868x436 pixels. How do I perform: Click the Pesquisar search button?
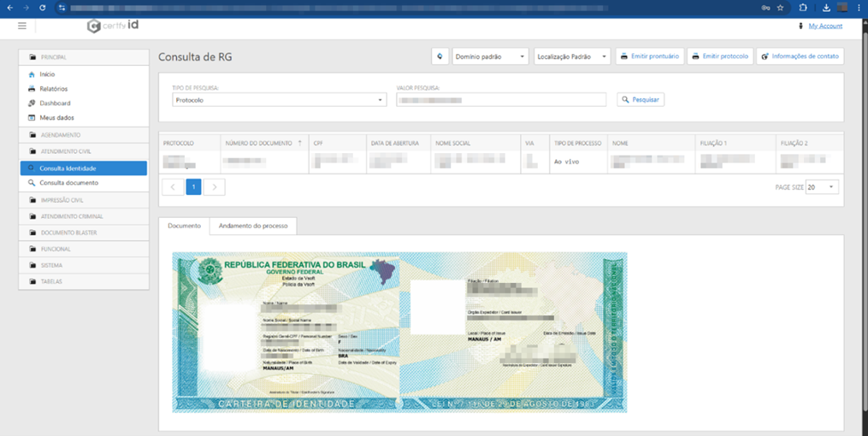click(641, 99)
